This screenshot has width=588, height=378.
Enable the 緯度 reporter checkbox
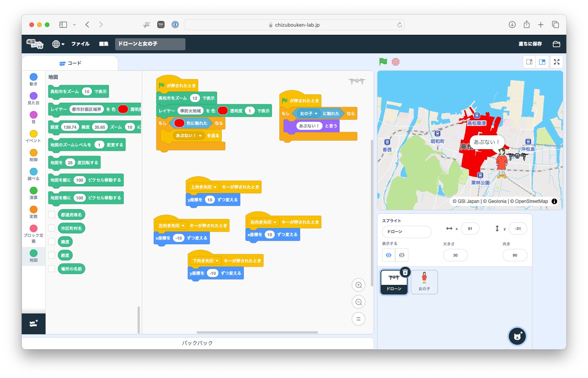(x=51, y=242)
